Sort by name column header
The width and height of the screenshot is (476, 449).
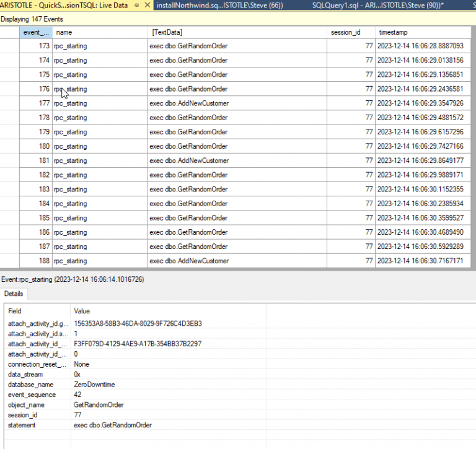100,32
